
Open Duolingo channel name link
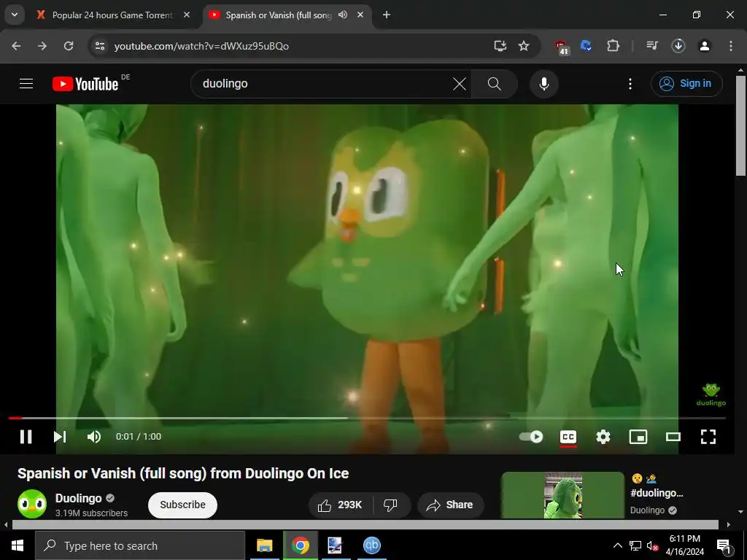click(x=79, y=498)
